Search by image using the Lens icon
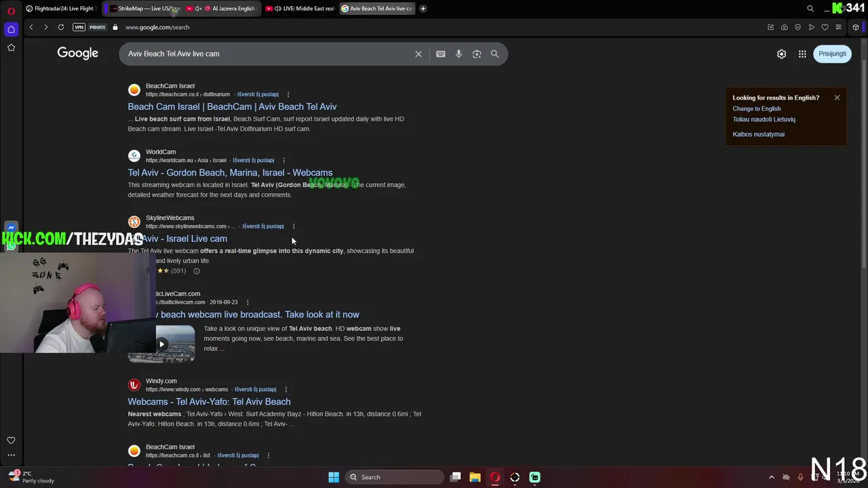 (x=477, y=54)
